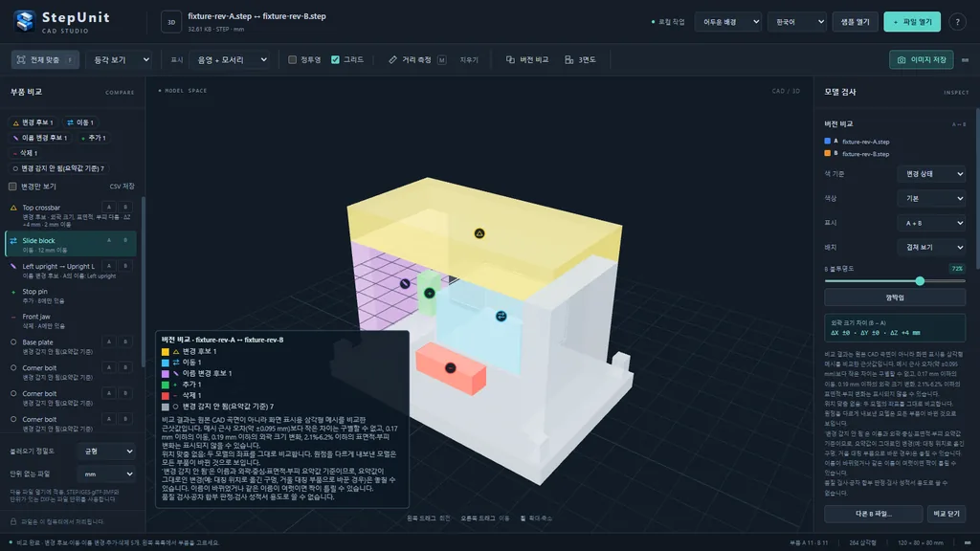Click the M shortcut badge next to 거리 측정
The image size is (980, 551).
(442, 60)
